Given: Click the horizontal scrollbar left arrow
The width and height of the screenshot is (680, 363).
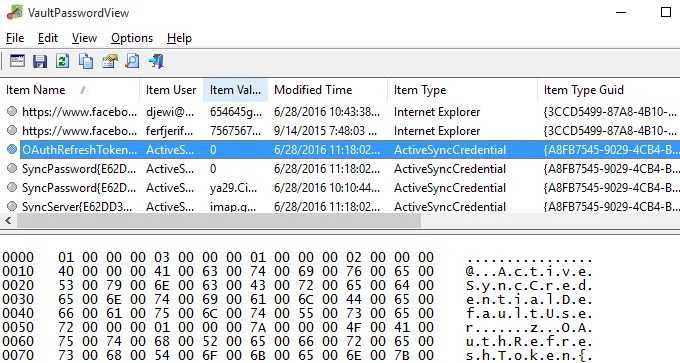Looking at the screenshot, I should click(8, 221).
